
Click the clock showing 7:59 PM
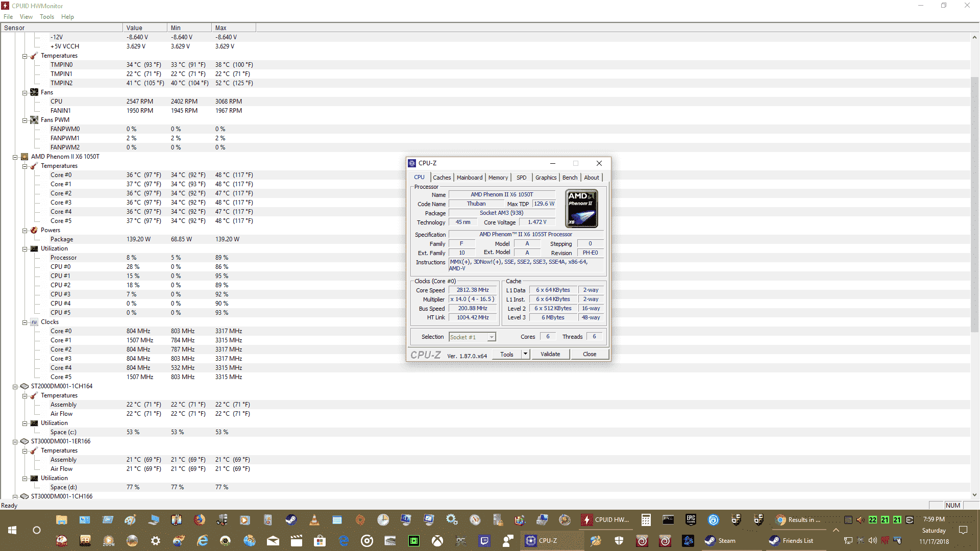tap(934, 519)
